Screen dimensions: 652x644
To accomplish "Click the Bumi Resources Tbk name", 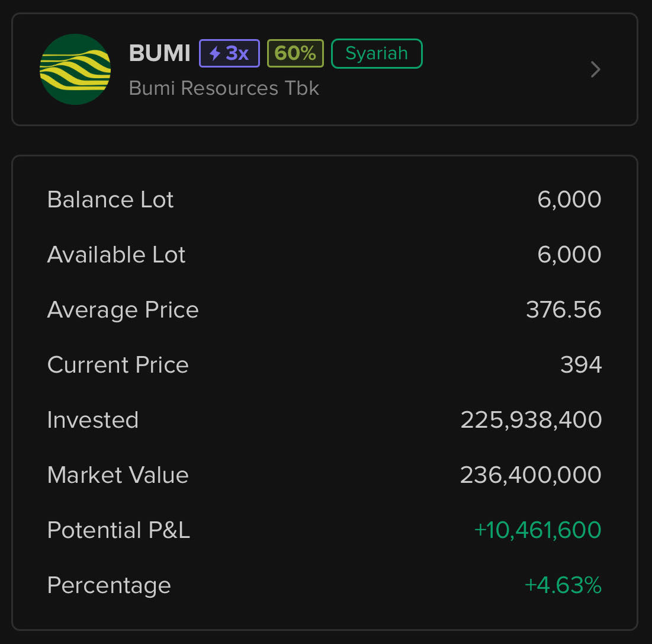I will [224, 88].
